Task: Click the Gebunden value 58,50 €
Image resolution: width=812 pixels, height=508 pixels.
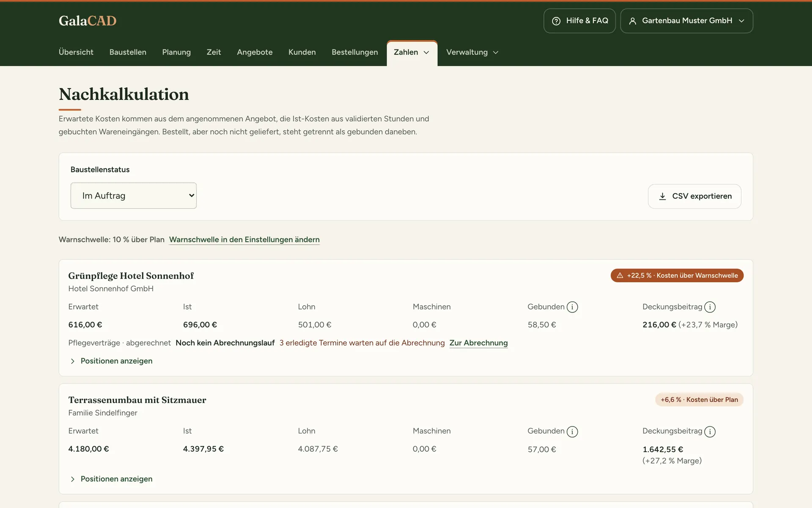Action: point(542,325)
